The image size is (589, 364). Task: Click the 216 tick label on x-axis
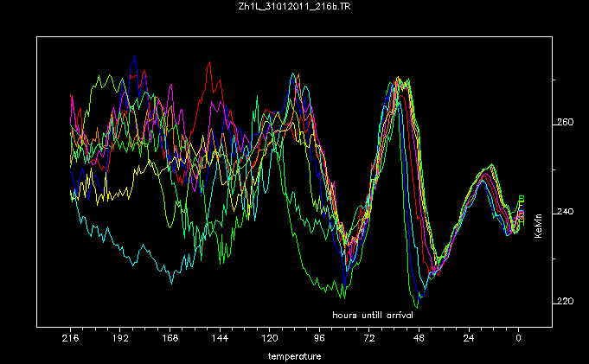point(70,341)
